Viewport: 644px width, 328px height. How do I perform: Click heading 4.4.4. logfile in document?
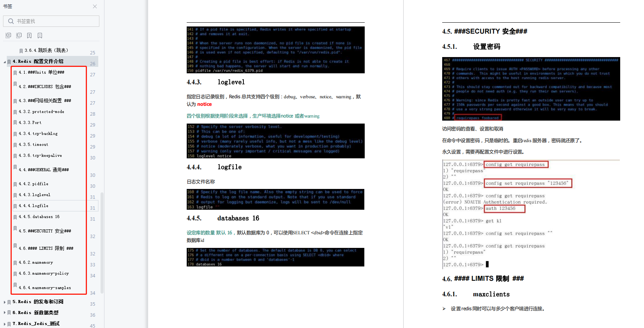tap(214, 167)
